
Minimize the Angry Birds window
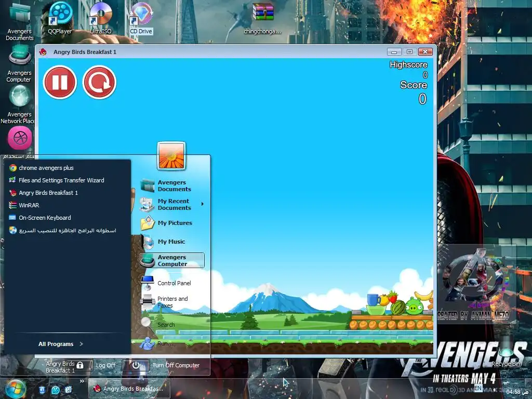[394, 52]
